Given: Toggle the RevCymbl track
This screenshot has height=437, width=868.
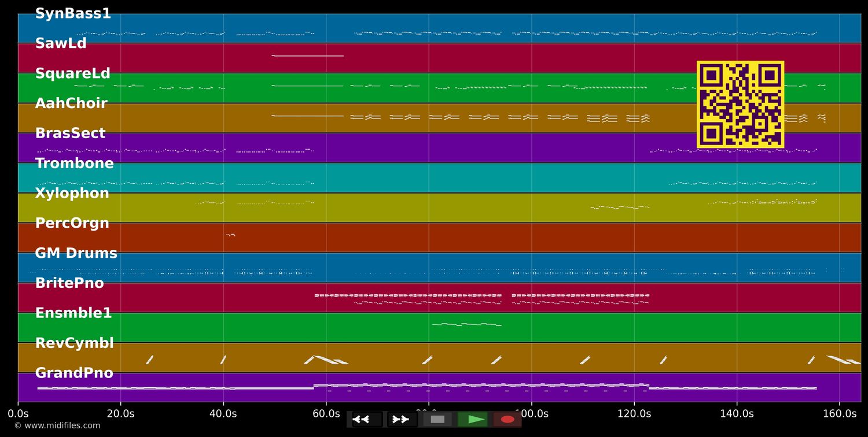Looking at the screenshot, I should [75, 343].
